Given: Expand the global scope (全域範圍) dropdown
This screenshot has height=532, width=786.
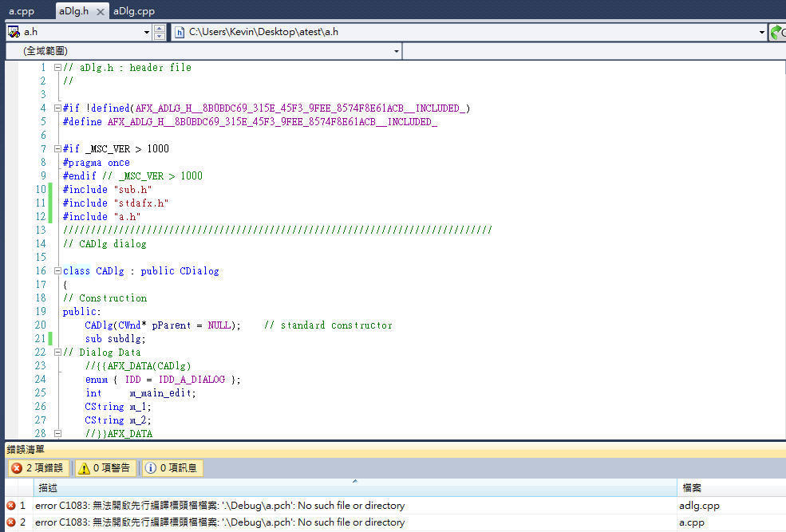Looking at the screenshot, I should coord(397,51).
